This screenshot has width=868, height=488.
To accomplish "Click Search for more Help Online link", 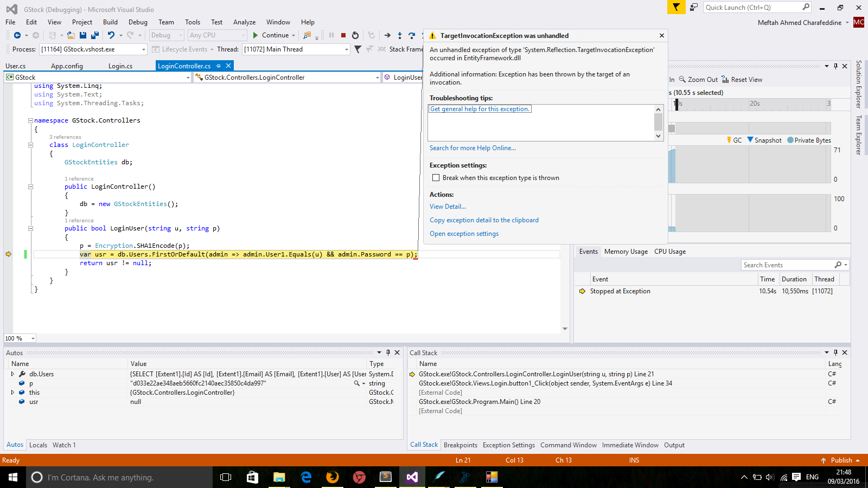I will coord(473,148).
